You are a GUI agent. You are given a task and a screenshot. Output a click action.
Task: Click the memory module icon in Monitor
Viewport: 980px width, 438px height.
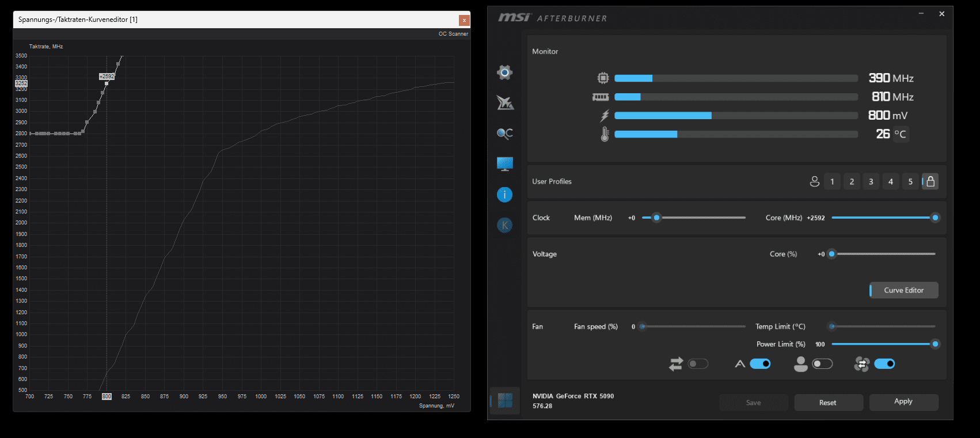pyautogui.click(x=601, y=97)
